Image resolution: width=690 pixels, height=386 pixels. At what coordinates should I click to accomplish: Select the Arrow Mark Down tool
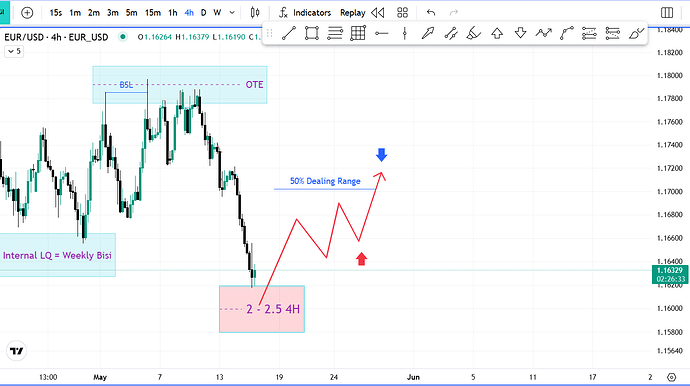tap(521, 33)
